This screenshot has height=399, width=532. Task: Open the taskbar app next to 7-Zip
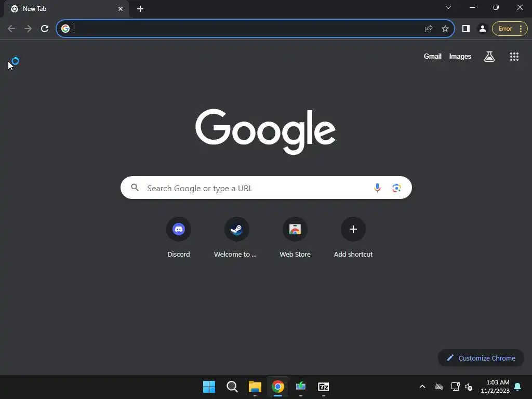pyautogui.click(x=301, y=387)
